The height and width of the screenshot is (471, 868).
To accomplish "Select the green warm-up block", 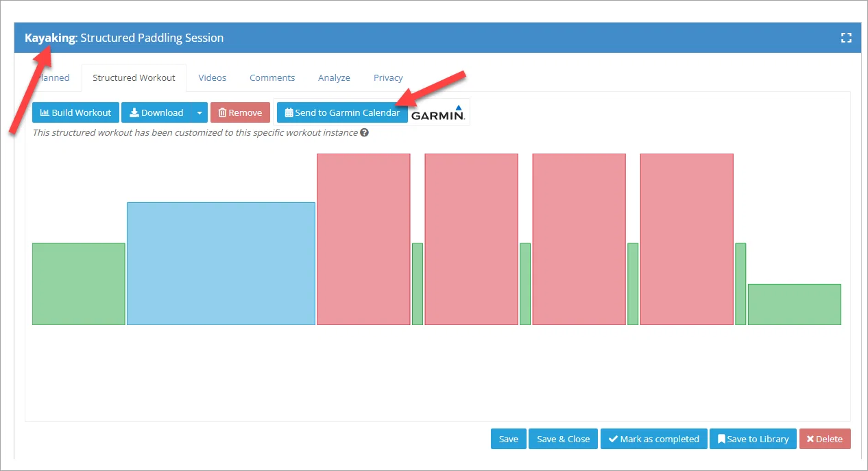I will [x=78, y=284].
